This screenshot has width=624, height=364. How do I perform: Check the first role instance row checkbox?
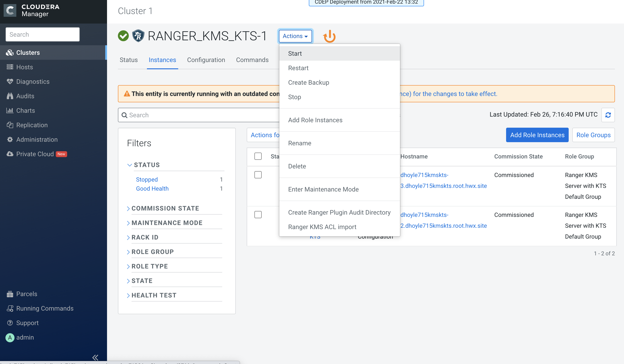[258, 175]
